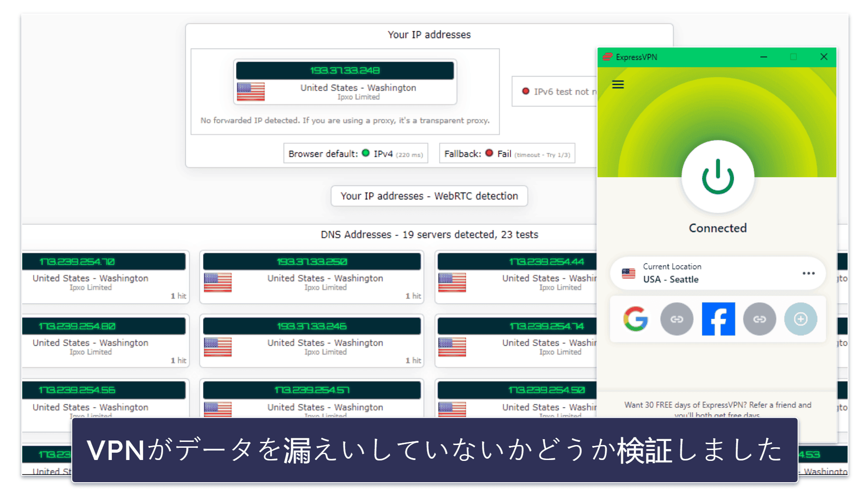Click the USA flag in Current Location
Screen dimensions: 868x489
coord(628,273)
